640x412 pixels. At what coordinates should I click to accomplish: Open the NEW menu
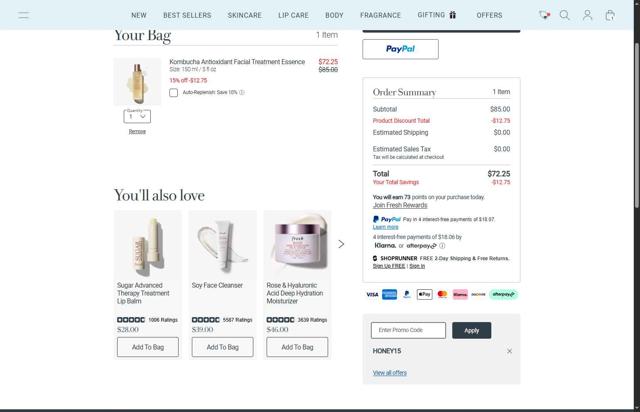click(x=139, y=15)
